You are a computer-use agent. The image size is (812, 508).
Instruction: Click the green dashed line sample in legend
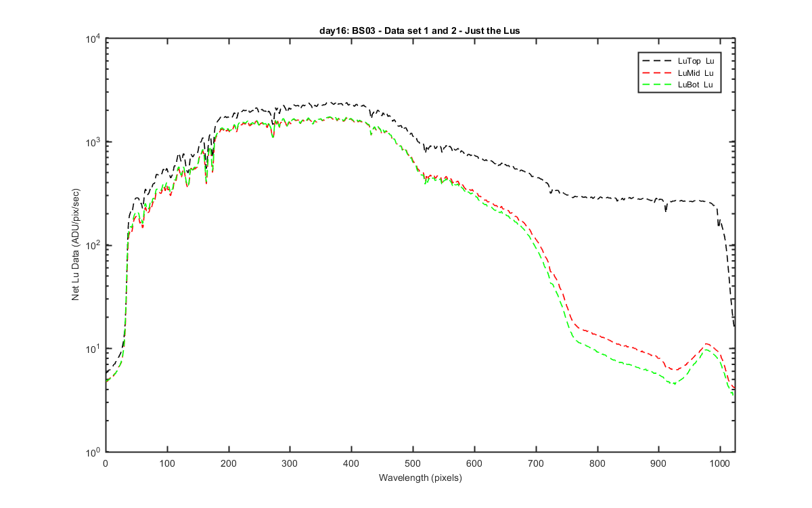pos(656,85)
